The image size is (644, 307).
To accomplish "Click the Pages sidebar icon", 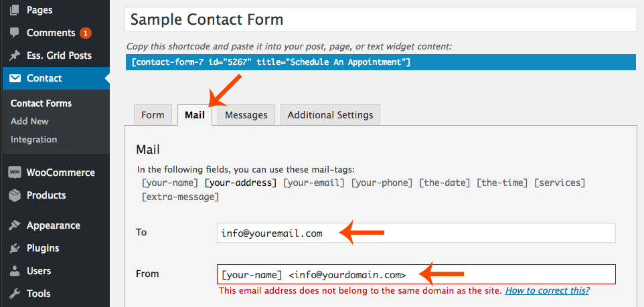I will pyautogui.click(x=15, y=10).
